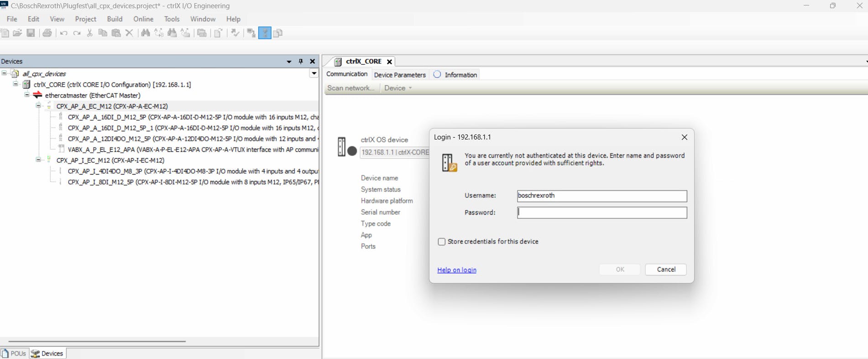Click the Open Project folder icon
The width and height of the screenshot is (868, 359).
(x=17, y=33)
